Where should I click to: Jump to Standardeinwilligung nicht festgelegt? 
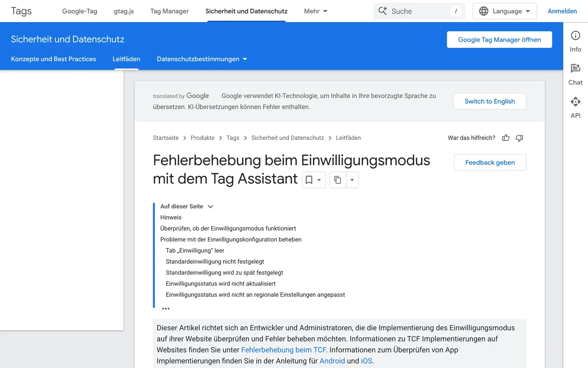point(215,262)
